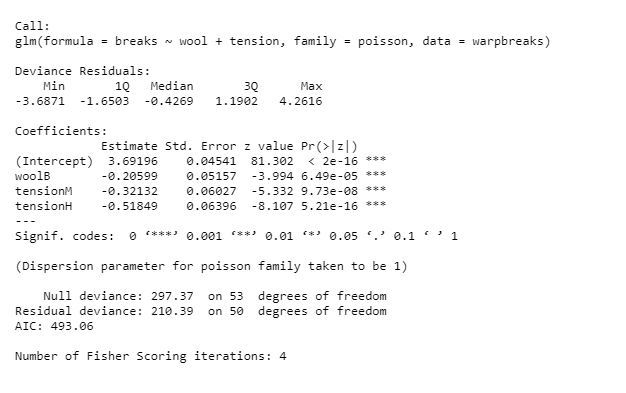Select the Median residual value -0.4269
This screenshot has height=393, width=626.
tap(169, 101)
